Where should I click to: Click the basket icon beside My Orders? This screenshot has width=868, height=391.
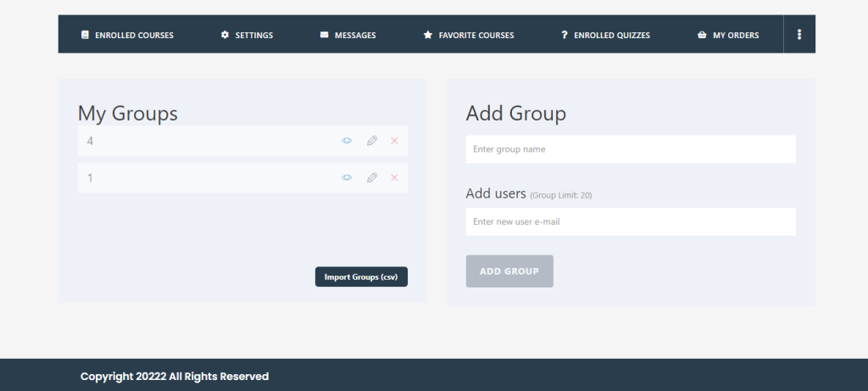(702, 35)
